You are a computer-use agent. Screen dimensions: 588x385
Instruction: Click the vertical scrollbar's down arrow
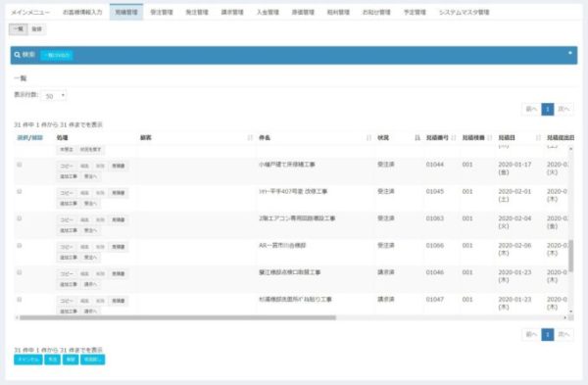coord(570,312)
